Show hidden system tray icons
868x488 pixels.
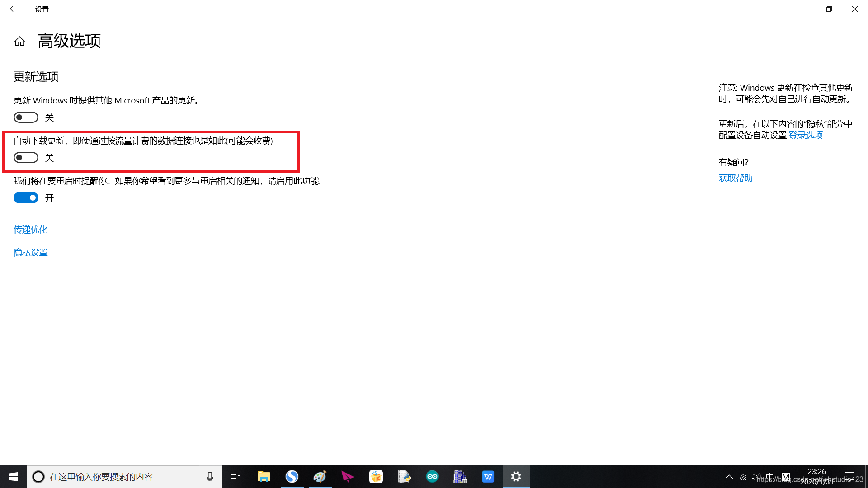point(729,477)
